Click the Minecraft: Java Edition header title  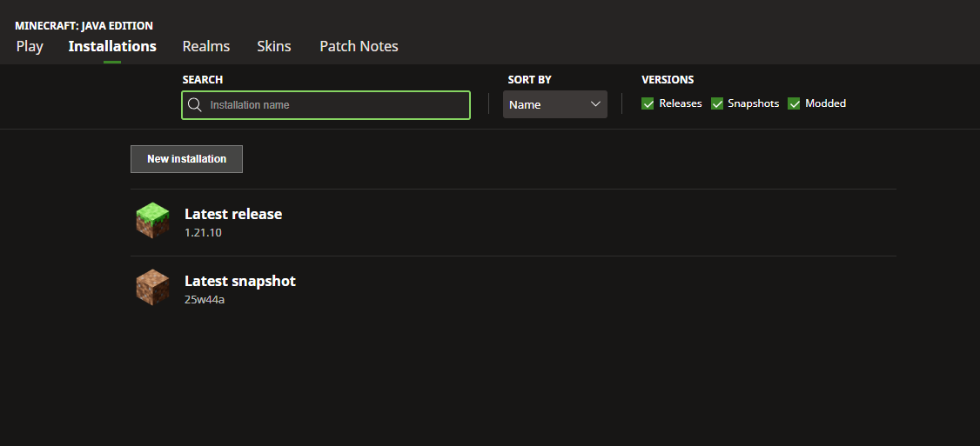[84, 26]
